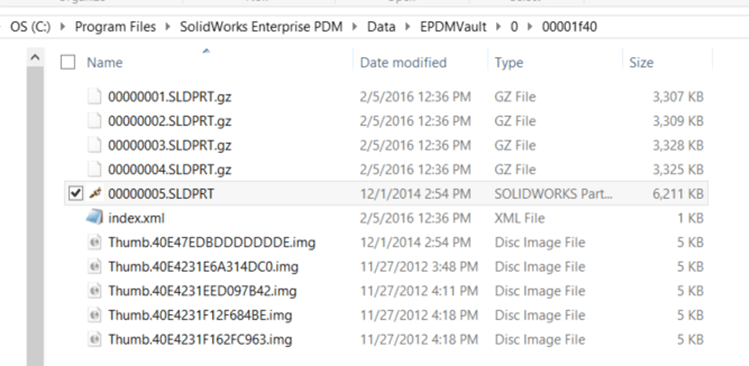
Task: Tick the select-all checkbox beside Name
Action: (x=68, y=63)
